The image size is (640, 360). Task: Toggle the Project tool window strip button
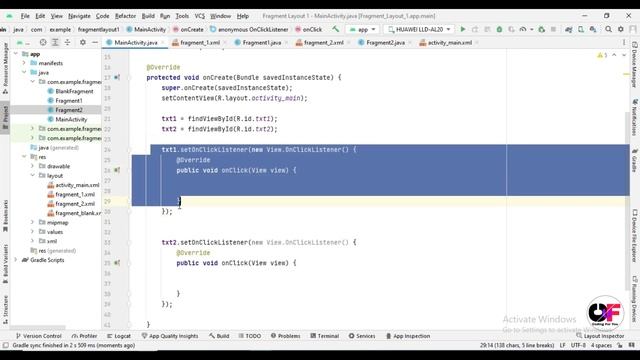5,118
